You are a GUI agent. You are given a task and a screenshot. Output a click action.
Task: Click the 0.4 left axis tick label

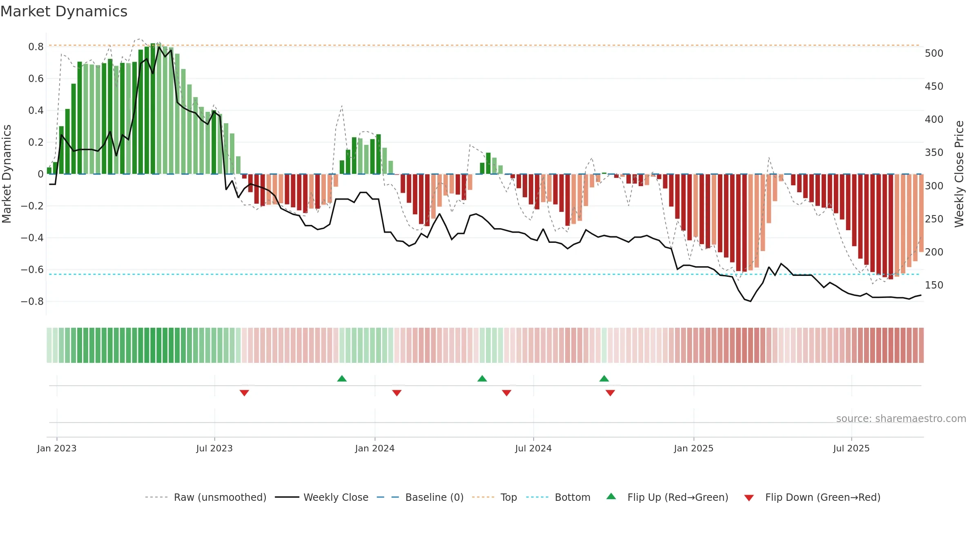click(36, 110)
